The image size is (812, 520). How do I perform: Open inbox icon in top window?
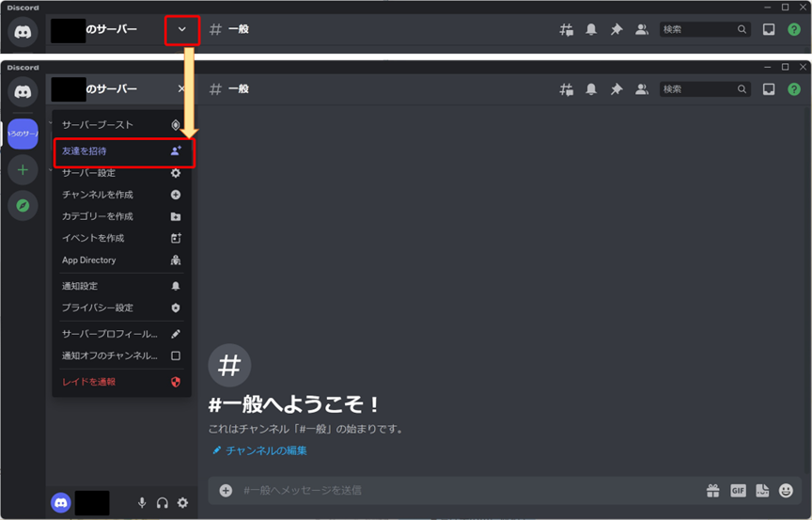pyautogui.click(x=769, y=29)
